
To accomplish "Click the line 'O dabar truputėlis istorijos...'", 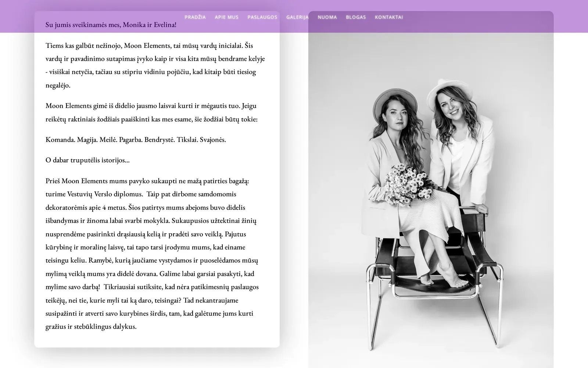I will point(87,160).
